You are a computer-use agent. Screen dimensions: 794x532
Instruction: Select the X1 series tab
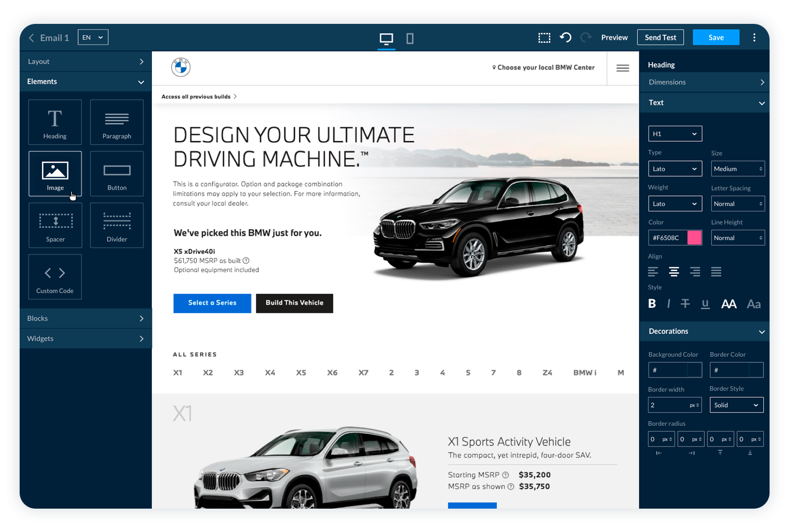pos(177,373)
